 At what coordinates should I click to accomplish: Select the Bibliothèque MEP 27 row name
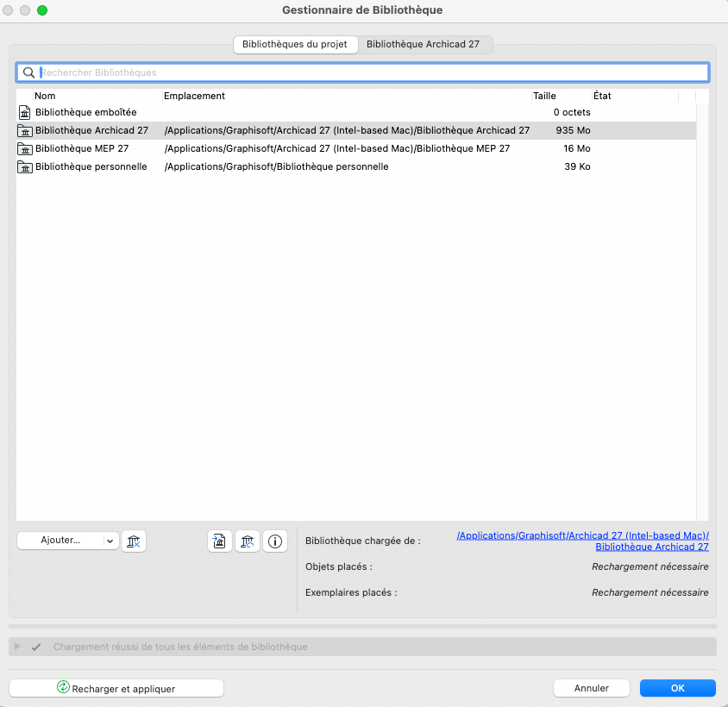pyautogui.click(x=82, y=148)
